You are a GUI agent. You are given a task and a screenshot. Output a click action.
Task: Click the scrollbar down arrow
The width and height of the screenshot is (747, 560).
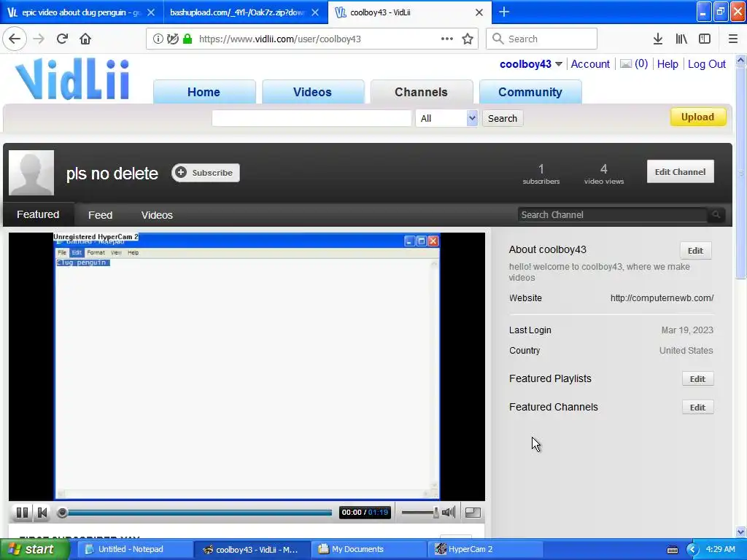pos(741,532)
